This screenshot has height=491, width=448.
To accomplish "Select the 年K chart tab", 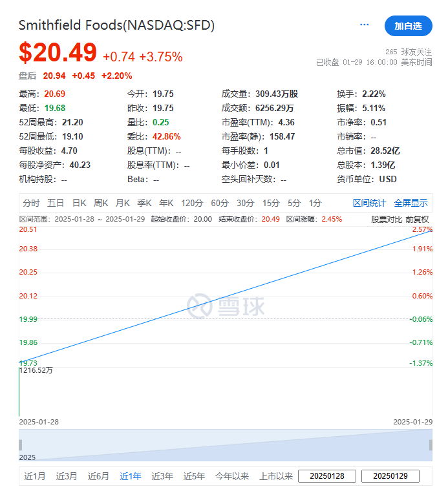I will pyautogui.click(x=166, y=204).
